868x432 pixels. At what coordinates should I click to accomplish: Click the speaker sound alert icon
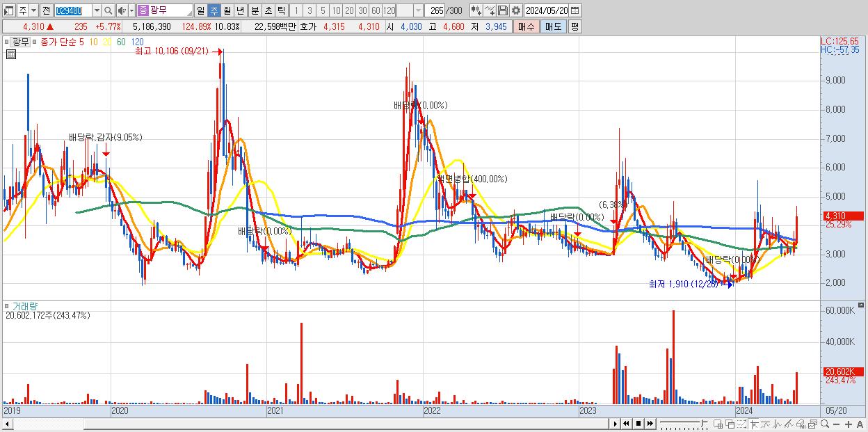click(121, 10)
